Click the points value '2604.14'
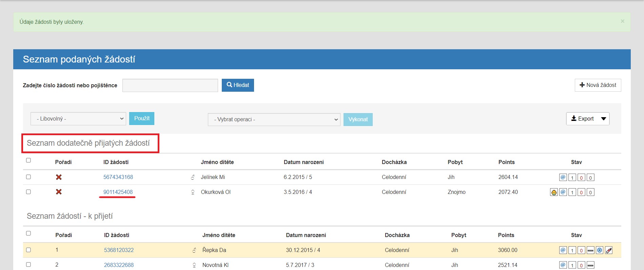The height and width of the screenshot is (270, 644). click(508, 177)
